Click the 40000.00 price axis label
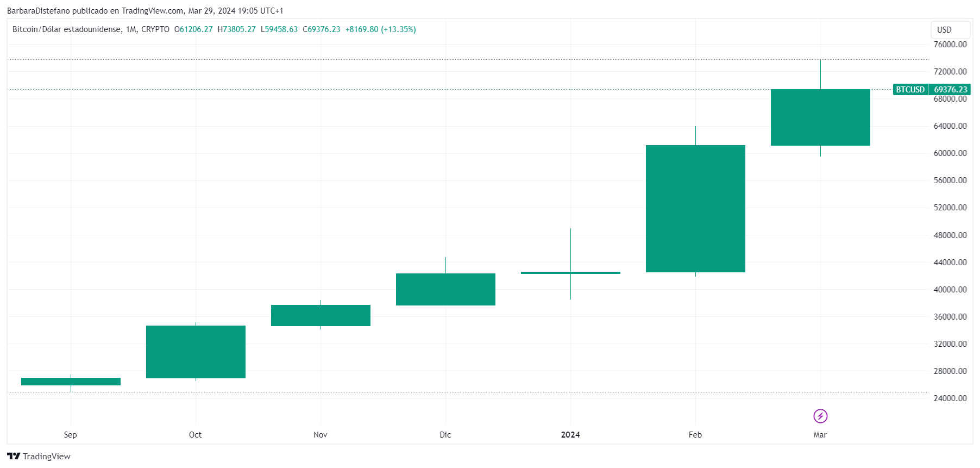This screenshot has height=468, width=980. pyautogui.click(x=950, y=290)
